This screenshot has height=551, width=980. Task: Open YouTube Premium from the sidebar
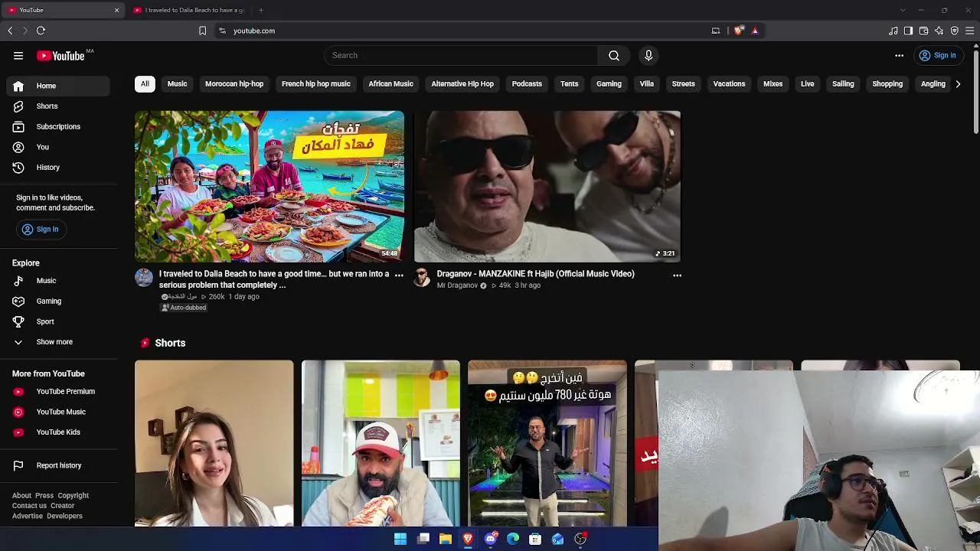point(58,391)
